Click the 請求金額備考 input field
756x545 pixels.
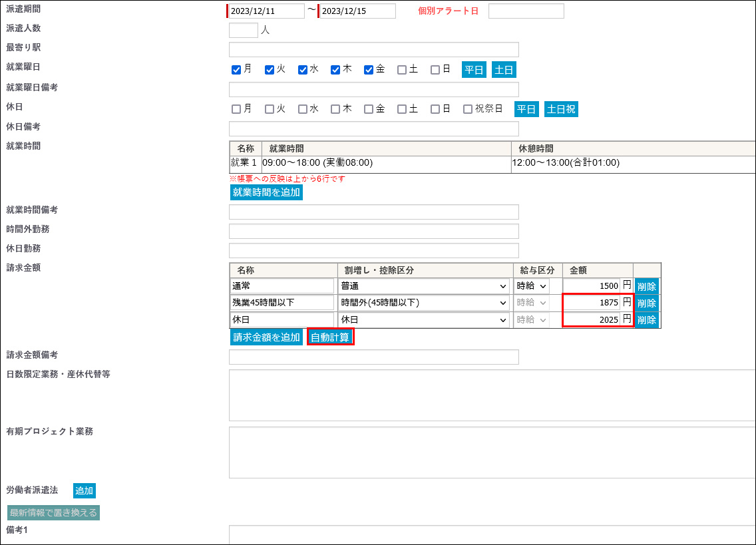pyautogui.click(x=373, y=357)
